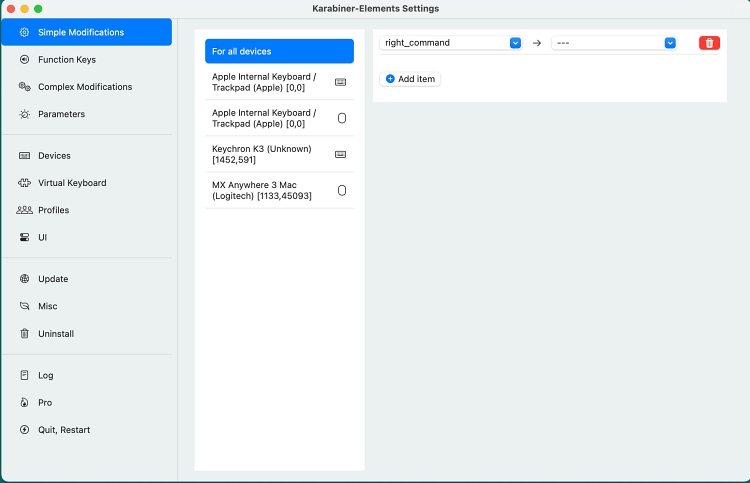Viewport: 750px width, 483px height.
Task: Go to Complex Modifications section
Action: point(87,87)
